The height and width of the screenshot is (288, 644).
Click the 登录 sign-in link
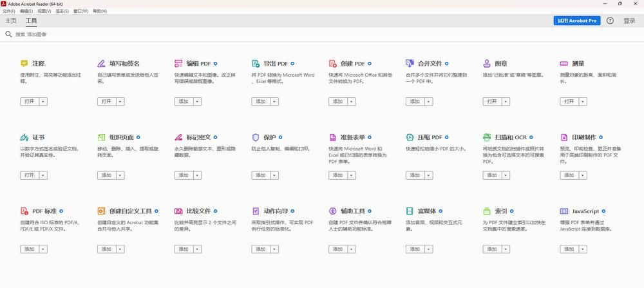[629, 21]
